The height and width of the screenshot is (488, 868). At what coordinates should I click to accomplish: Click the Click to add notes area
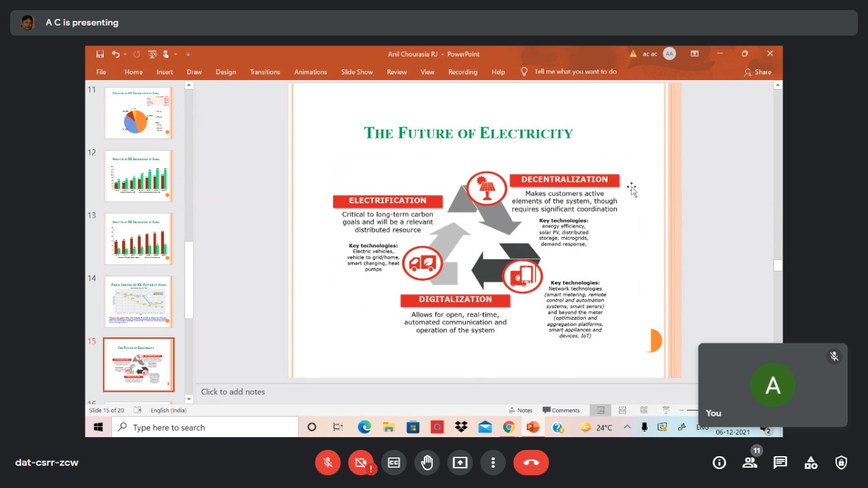pyautogui.click(x=233, y=392)
